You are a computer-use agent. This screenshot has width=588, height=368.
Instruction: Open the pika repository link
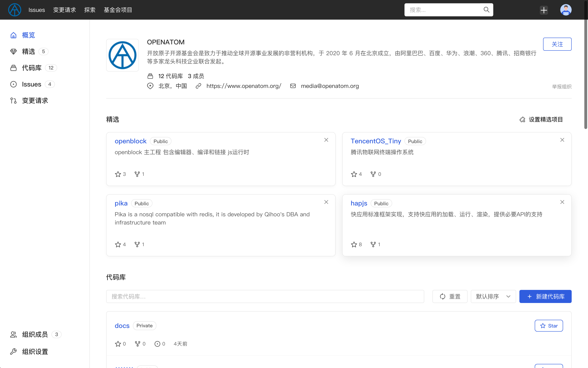point(121,203)
